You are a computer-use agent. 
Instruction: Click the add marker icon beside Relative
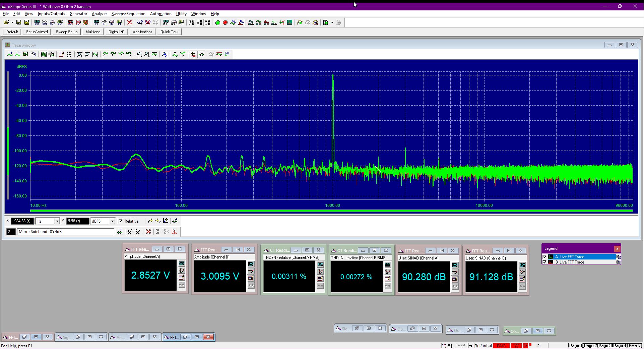click(175, 221)
